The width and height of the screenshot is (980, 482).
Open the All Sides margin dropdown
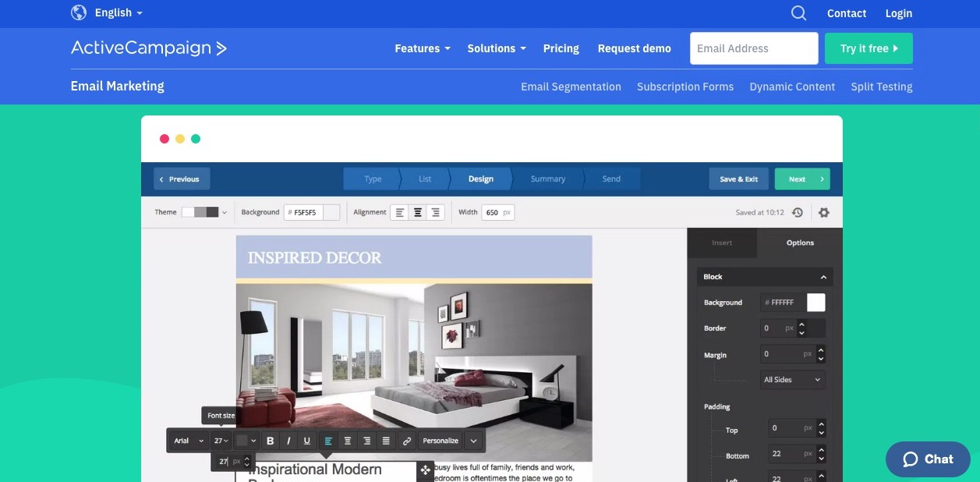coord(792,380)
